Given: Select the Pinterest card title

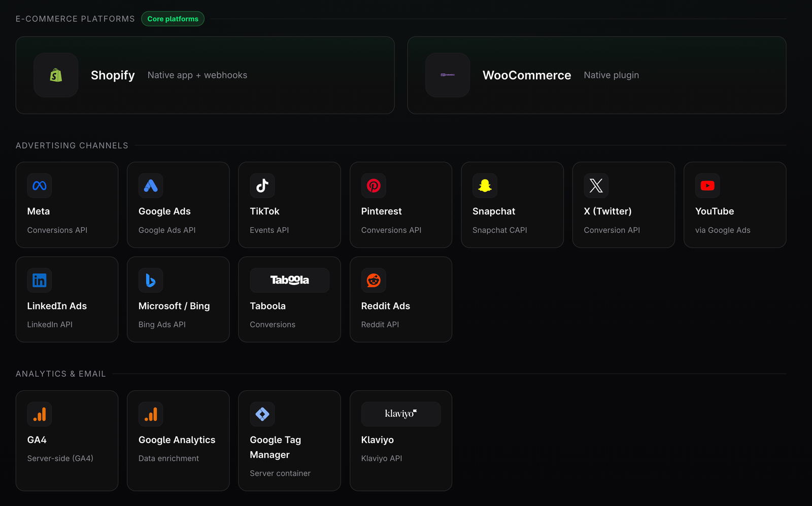Looking at the screenshot, I should pos(381,211).
